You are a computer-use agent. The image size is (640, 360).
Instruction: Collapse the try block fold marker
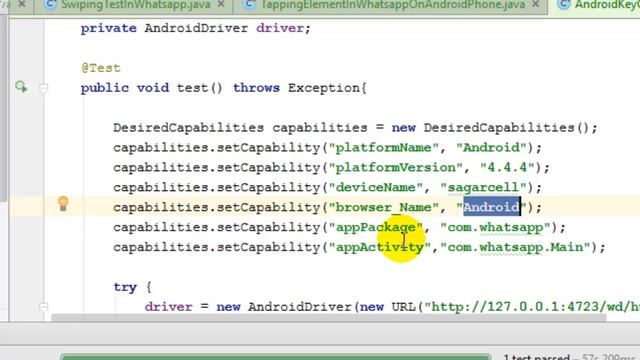coord(43,307)
